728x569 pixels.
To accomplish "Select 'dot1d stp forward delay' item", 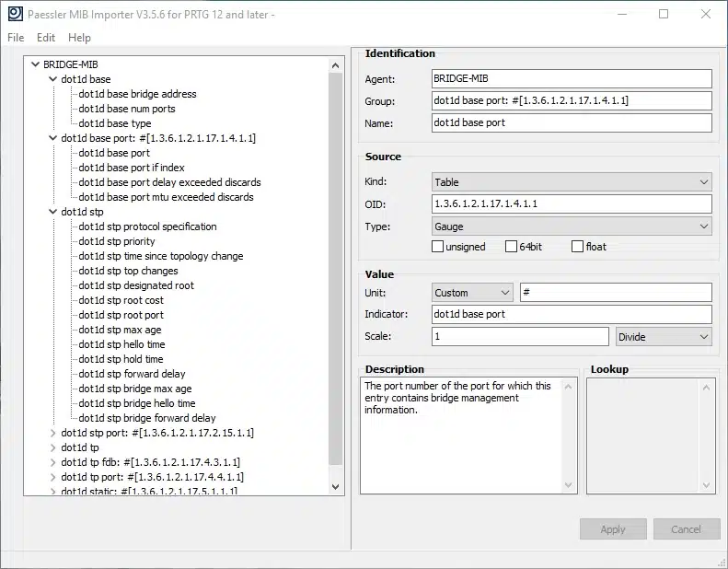I will [132, 374].
